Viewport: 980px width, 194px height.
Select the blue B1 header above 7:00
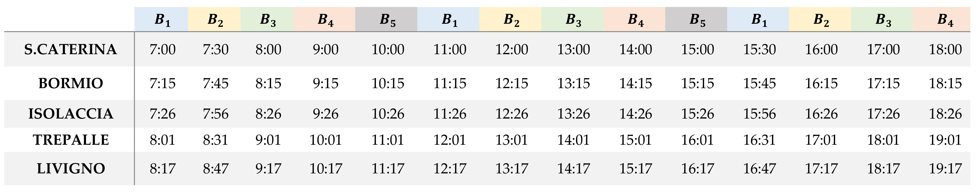click(x=162, y=20)
